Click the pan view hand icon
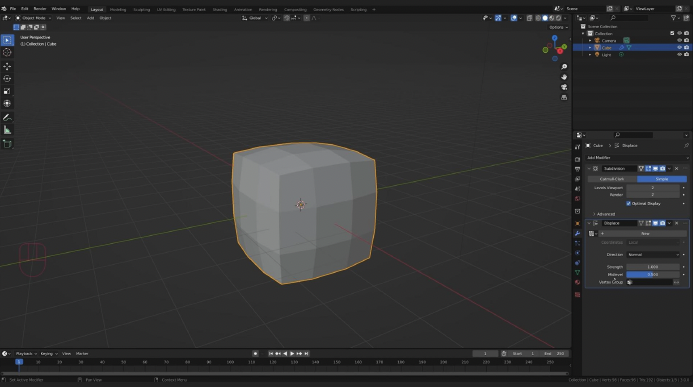Screen dimensions: 693x387 (564, 77)
